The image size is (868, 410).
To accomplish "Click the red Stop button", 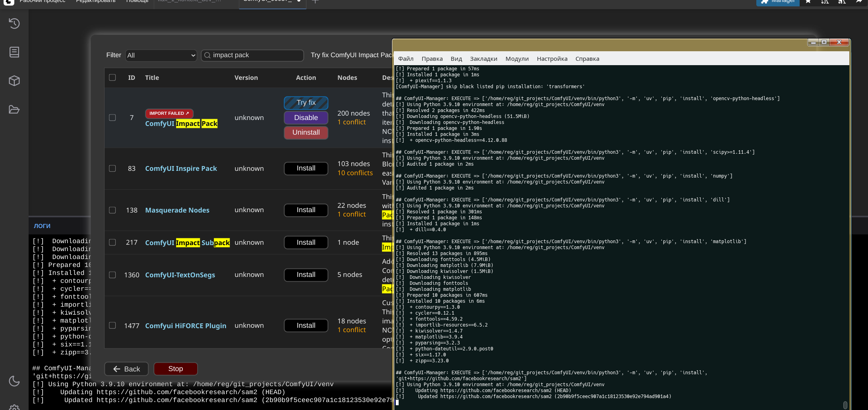I will pos(176,369).
